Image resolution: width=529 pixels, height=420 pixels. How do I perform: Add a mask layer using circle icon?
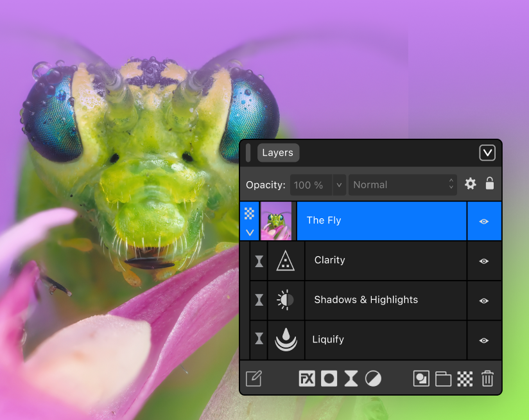click(329, 379)
